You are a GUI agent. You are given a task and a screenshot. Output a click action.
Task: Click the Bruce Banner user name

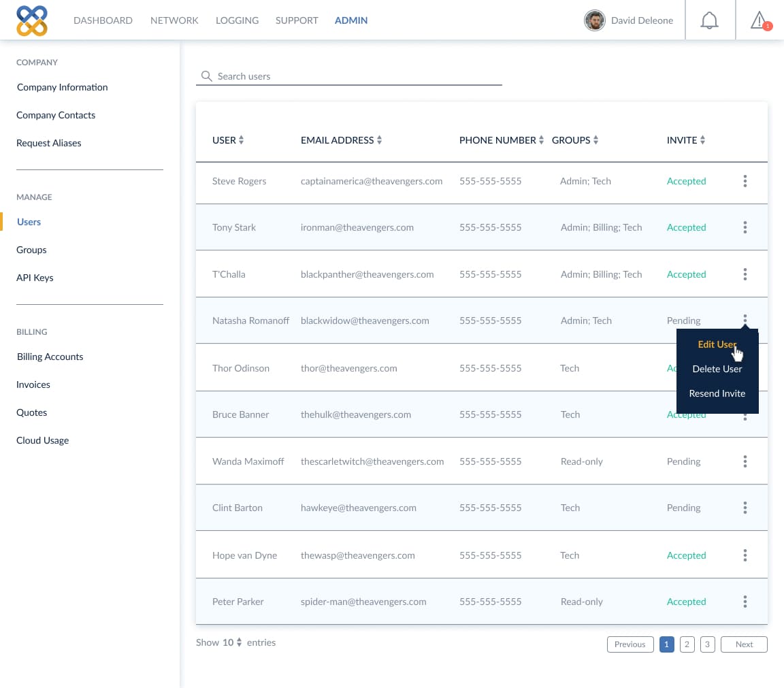[x=240, y=414]
